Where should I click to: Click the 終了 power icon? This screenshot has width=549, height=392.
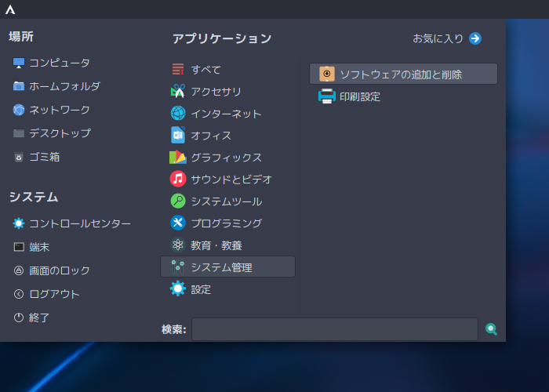pos(19,318)
